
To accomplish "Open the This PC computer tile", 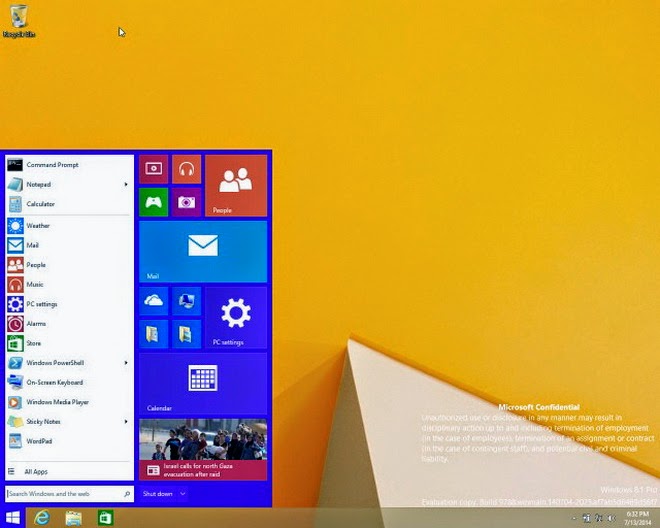I will [x=186, y=301].
